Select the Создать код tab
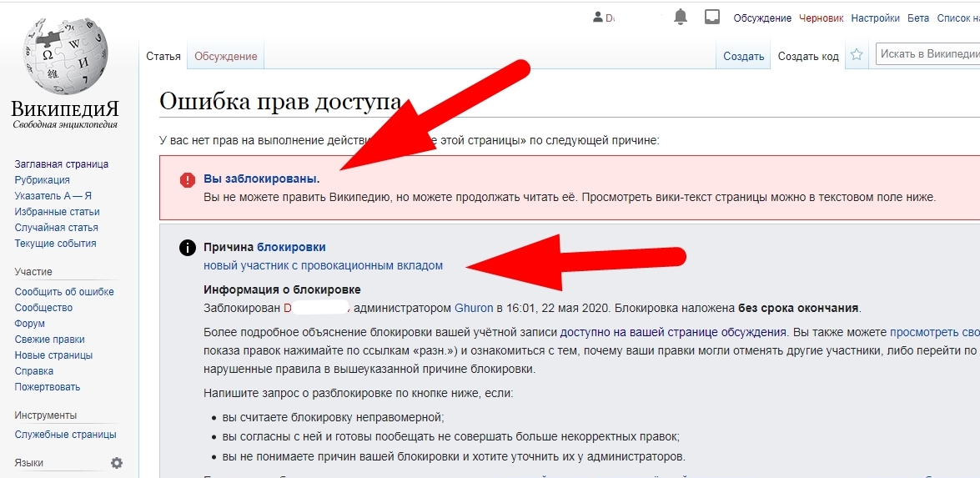 (808, 56)
